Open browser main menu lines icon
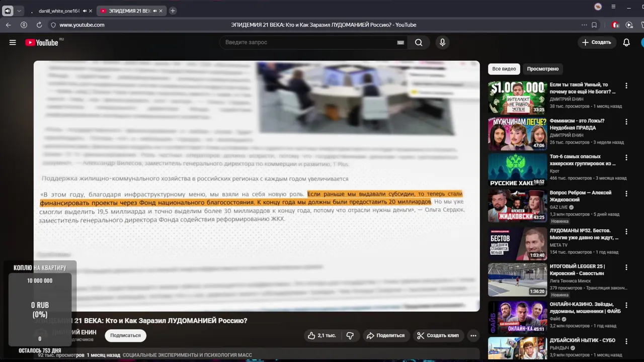644x362 pixels. (x=613, y=7)
